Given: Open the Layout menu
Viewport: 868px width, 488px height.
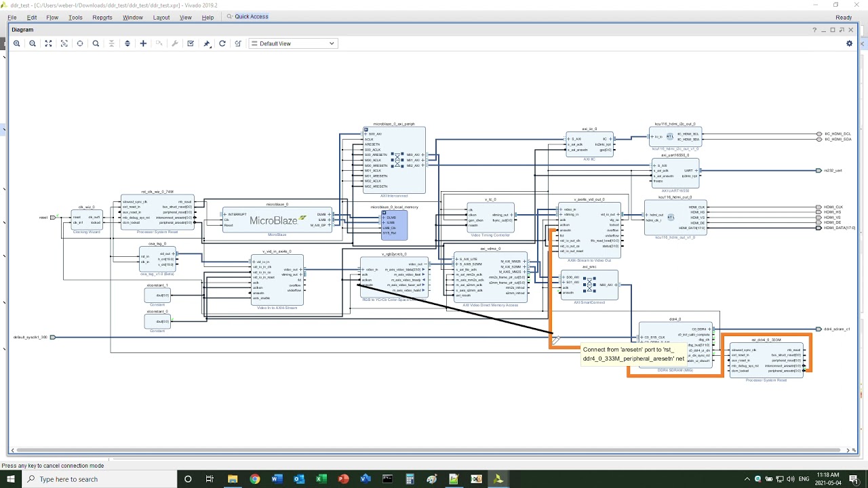Looking at the screenshot, I should pyautogui.click(x=161, y=18).
